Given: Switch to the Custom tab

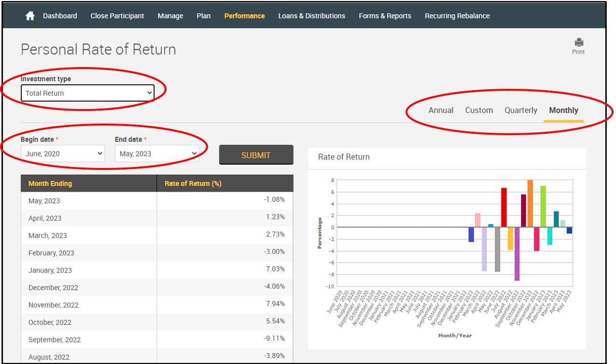Looking at the screenshot, I should [479, 110].
